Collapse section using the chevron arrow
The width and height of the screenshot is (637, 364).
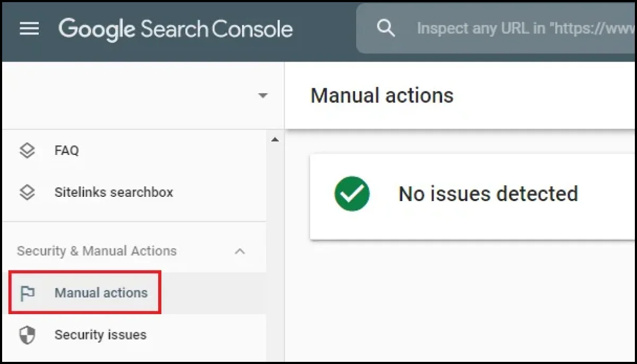tap(240, 252)
